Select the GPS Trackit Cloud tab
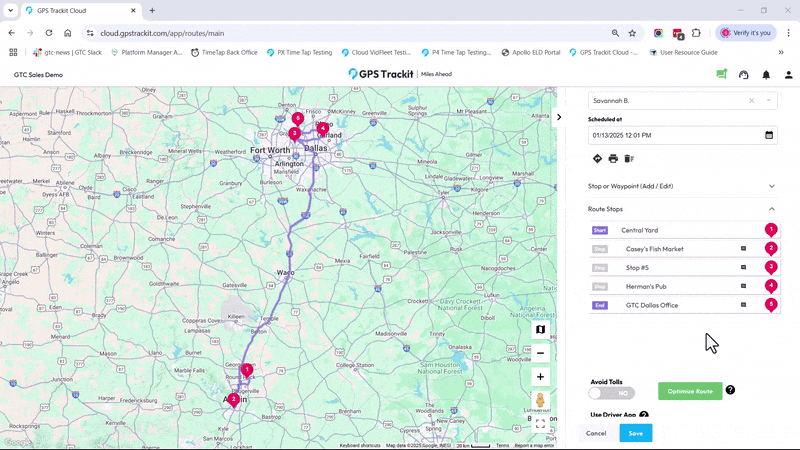This screenshot has width=800, height=450. [x=82, y=10]
